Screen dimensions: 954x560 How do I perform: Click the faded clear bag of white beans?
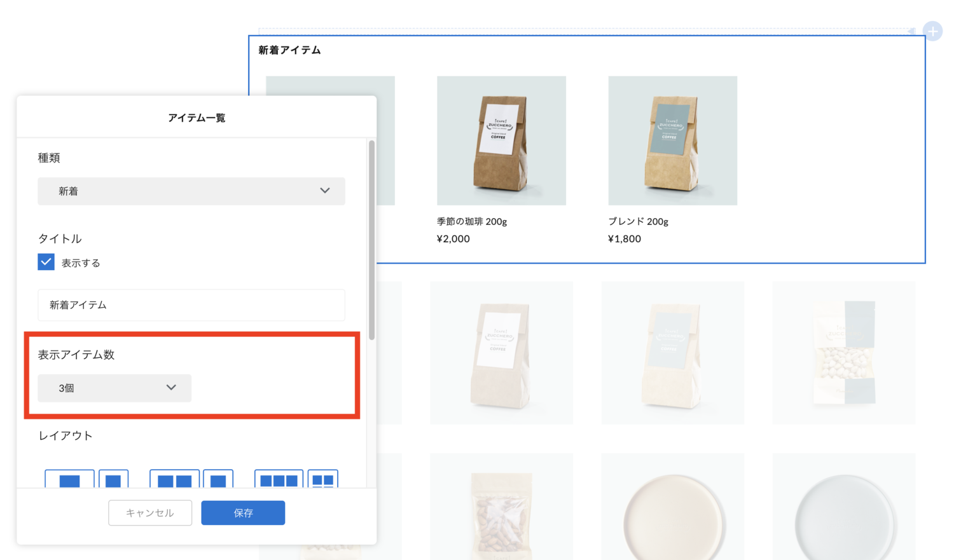click(x=844, y=353)
